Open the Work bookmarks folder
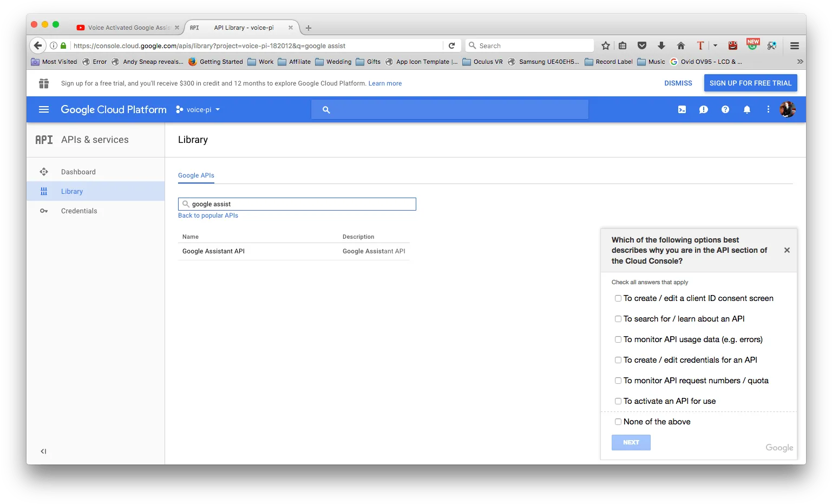832x504 pixels. (x=260, y=62)
